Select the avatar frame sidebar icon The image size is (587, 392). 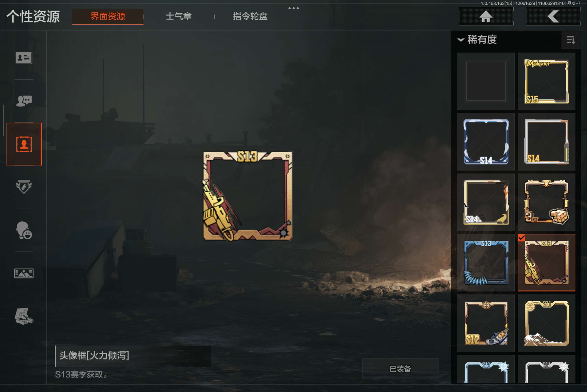point(24,144)
